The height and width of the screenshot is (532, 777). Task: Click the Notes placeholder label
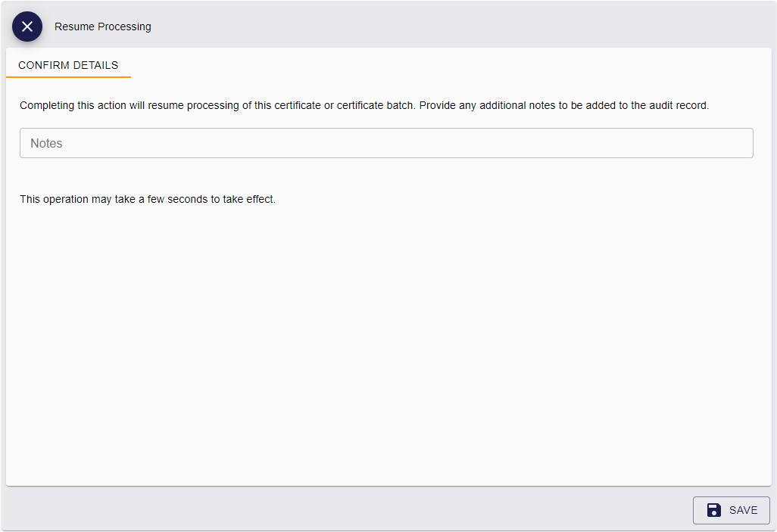pyautogui.click(x=47, y=143)
